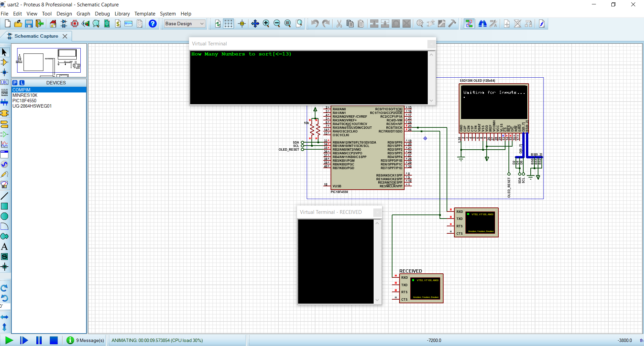
Task: Click the SSD1306 OLED display component
Action: 494,108
